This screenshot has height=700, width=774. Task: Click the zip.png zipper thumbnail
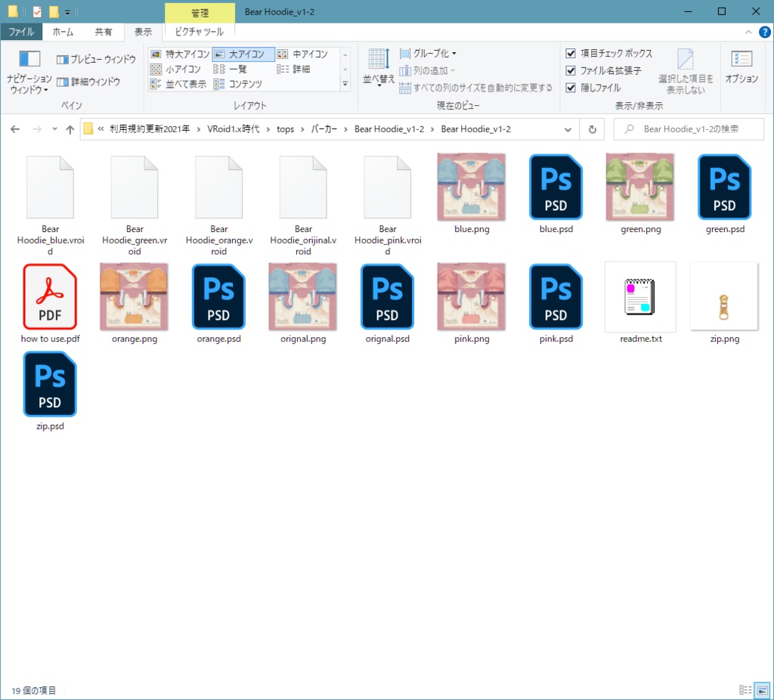point(724,296)
